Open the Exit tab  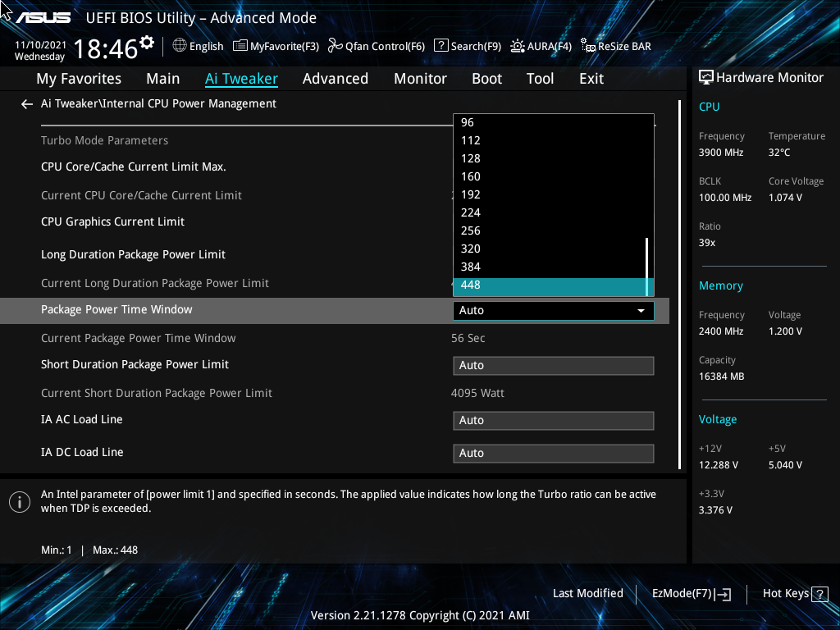[x=591, y=79]
